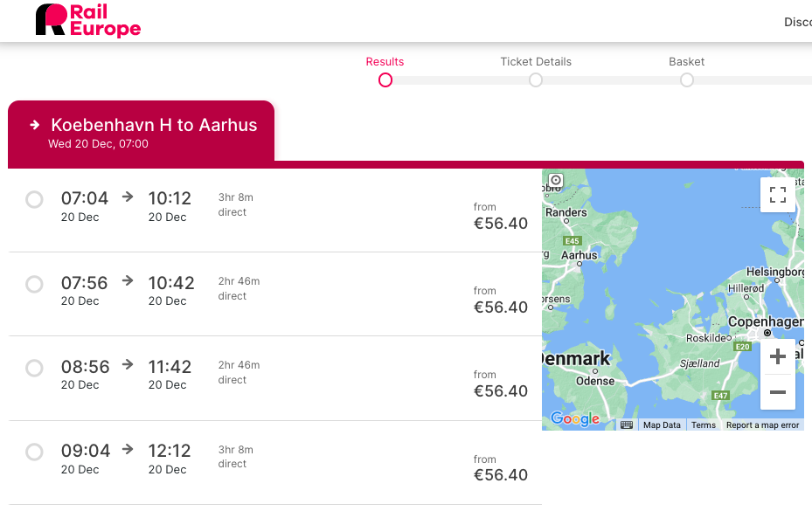Screen dimensions: 812x511
Task: Toggle fullscreen view on the map
Action: (x=777, y=195)
